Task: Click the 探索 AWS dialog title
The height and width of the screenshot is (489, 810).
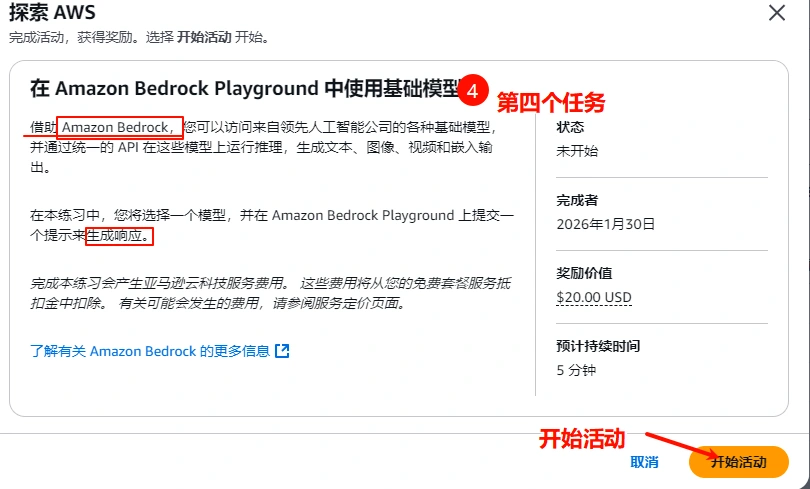Action: coord(45,13)
